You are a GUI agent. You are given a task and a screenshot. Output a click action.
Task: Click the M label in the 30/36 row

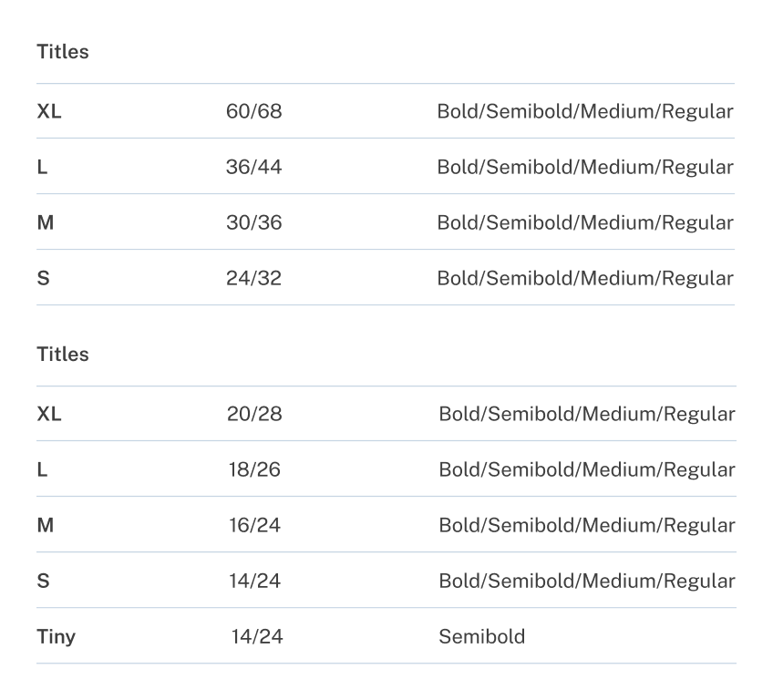point(46,223)
